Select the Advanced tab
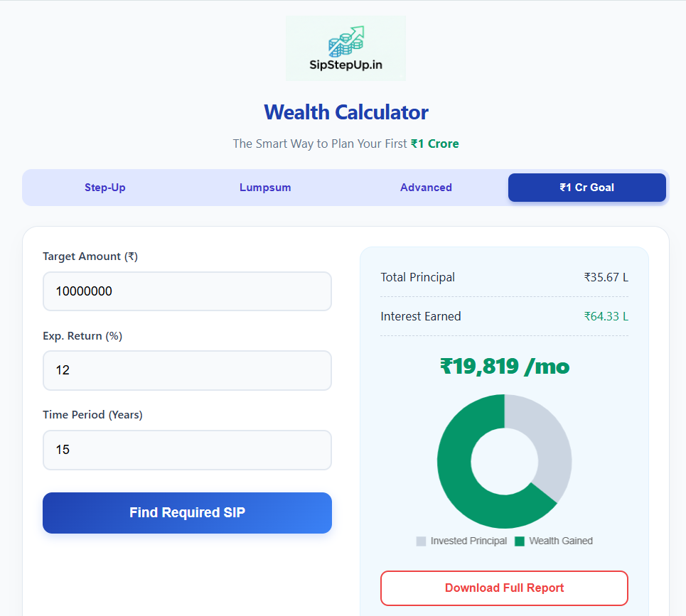The image size is (686, 616). pos(426,187)
